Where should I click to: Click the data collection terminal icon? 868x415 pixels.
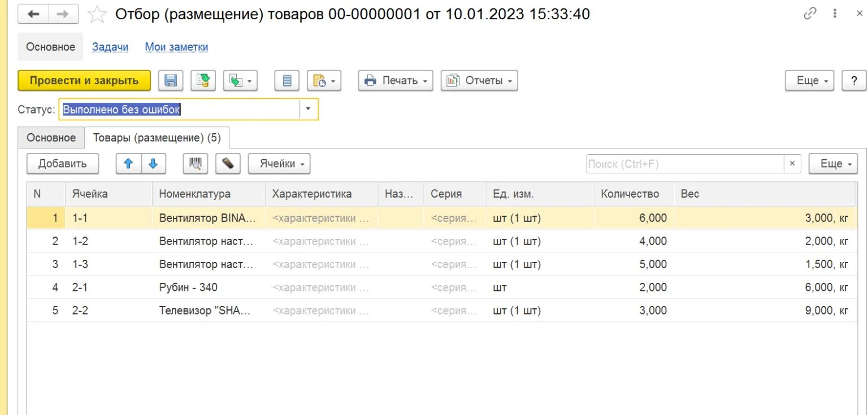pos(228,164)
